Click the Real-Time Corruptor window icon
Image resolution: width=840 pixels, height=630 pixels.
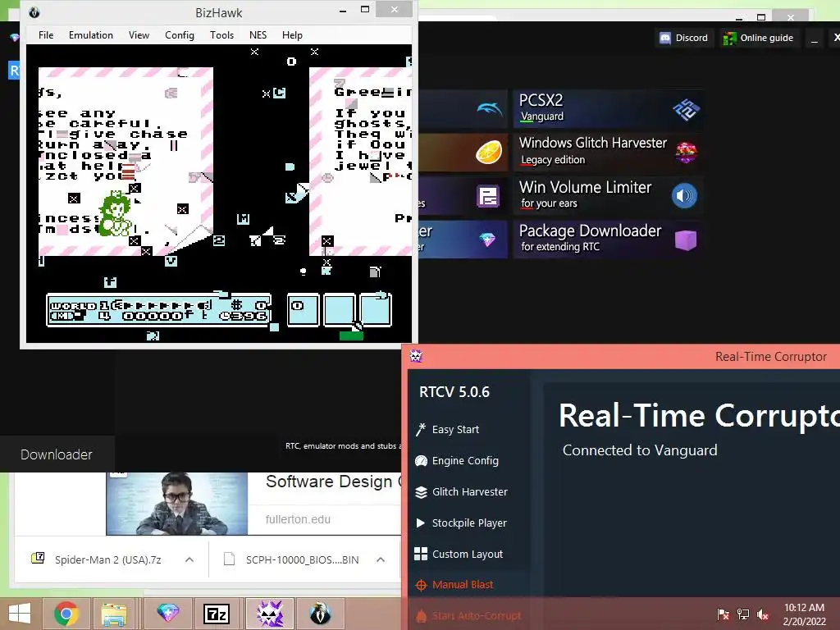[x=416, y=356]
